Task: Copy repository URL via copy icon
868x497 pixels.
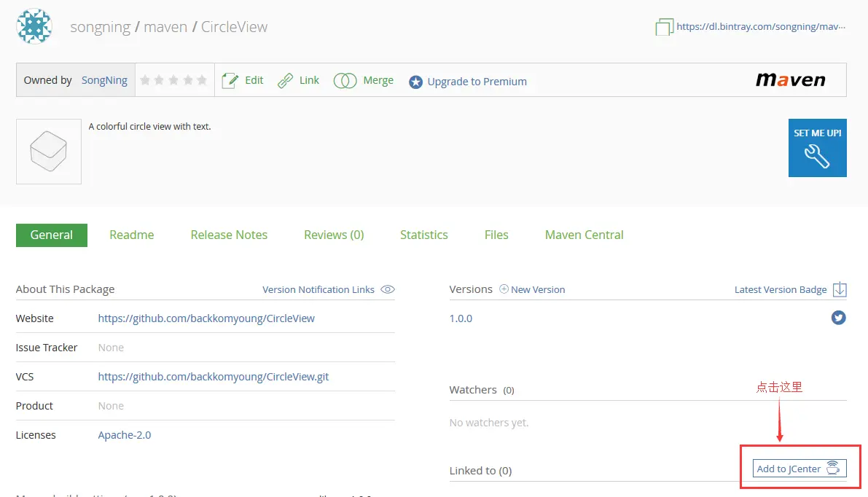Action: pyautogui.click(x=664, y=26)
